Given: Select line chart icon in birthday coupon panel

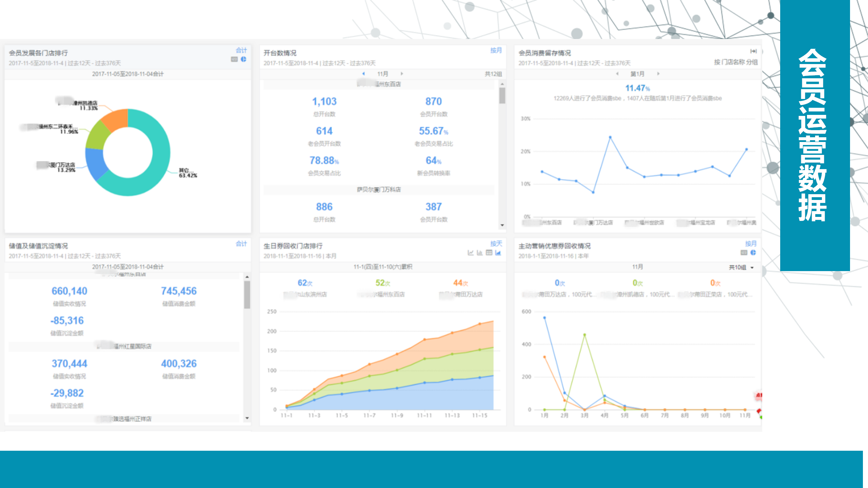Looking at the screenshot, I should pos(471,253).
